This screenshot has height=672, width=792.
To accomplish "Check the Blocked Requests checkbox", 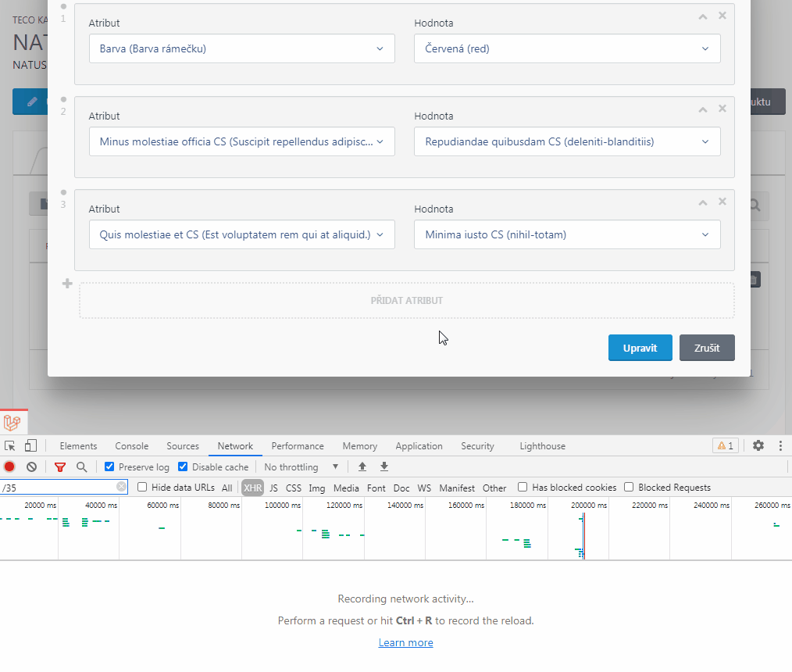I will click(629, 487).
